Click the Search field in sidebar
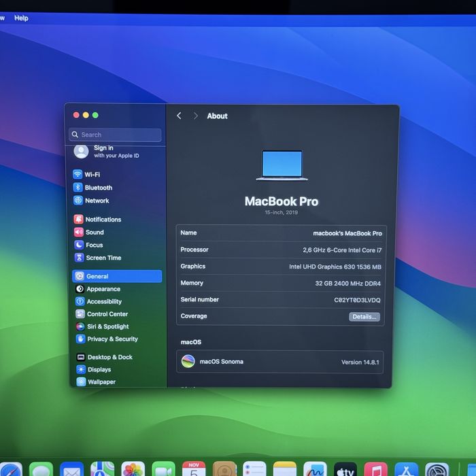Image resolution: width=476 pixels, height=476 pixels. (x=115, y=135)
